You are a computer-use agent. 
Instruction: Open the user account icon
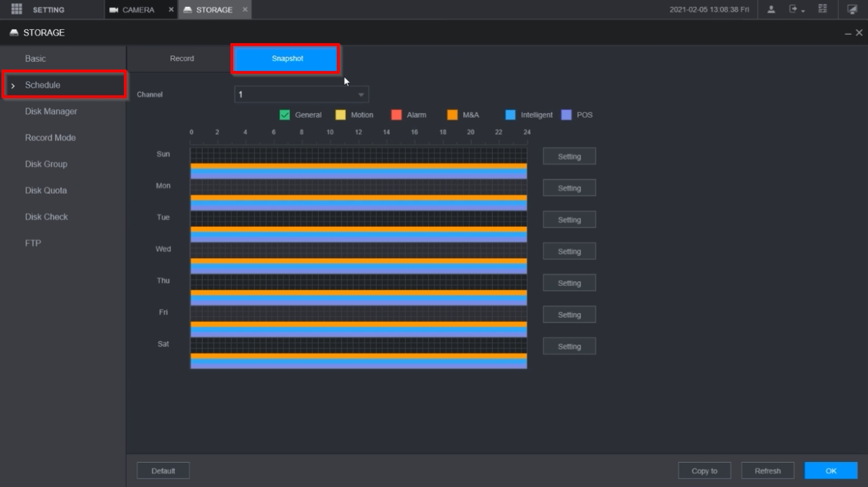[771, 10]
